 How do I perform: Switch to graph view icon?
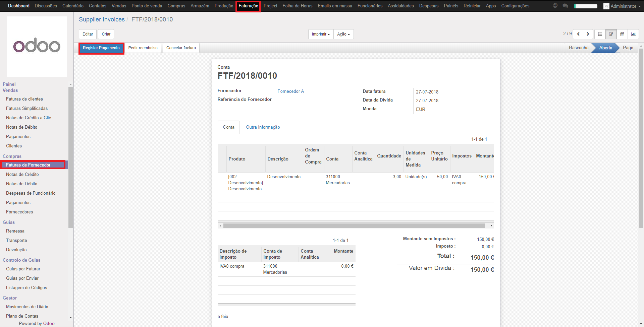click(633, 34)
